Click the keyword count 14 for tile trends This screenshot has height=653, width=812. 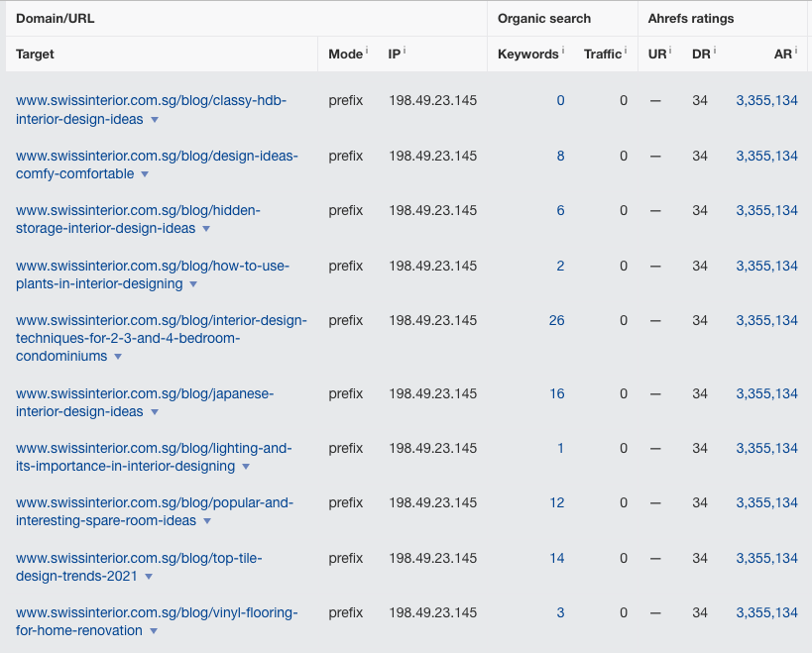click(556, 558)
